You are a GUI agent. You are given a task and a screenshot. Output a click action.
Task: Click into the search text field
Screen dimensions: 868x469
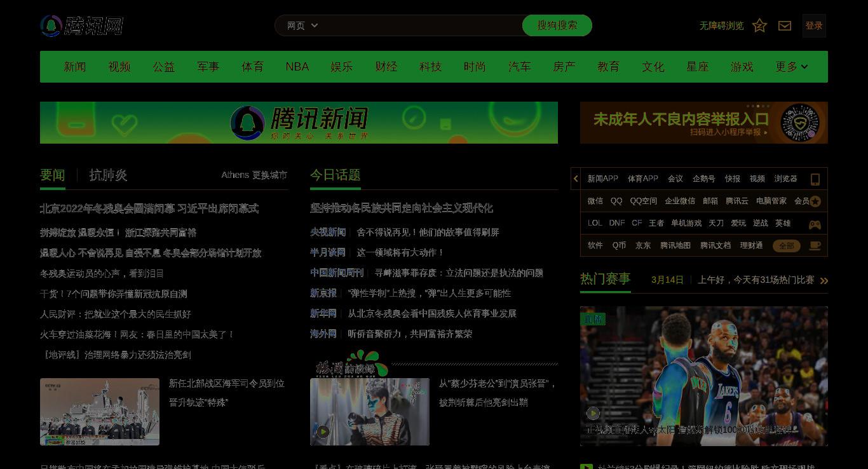(423, 25)
